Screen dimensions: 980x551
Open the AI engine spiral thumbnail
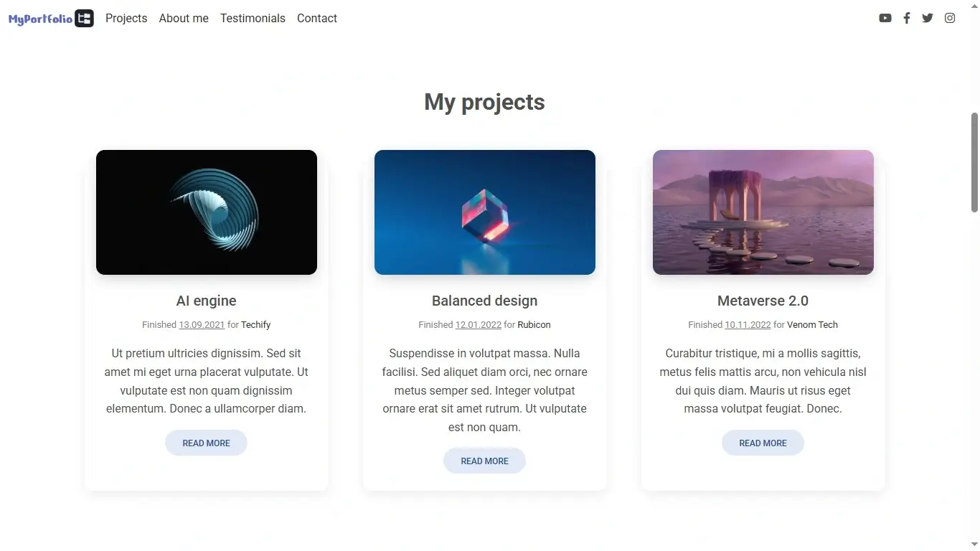coord(207,212)
